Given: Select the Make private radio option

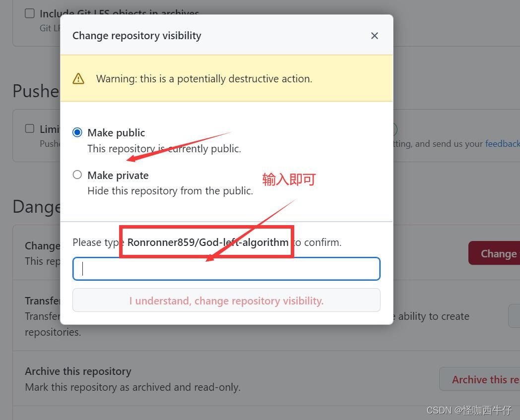Looking at the screenshot, I should 77,175.
